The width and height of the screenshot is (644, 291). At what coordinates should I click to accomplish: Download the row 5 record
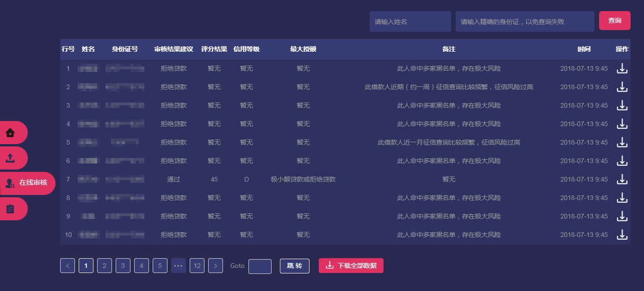coord(622,142)
